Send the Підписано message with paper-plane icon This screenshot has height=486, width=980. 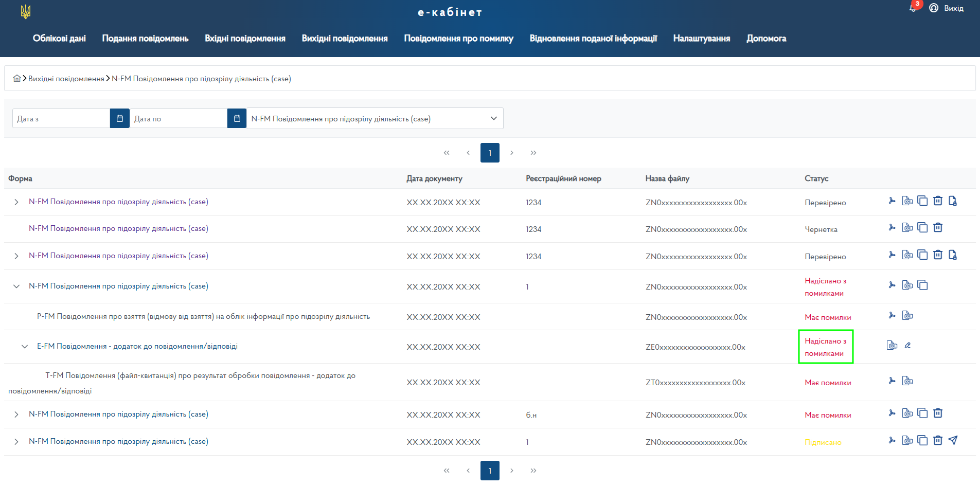953,440
